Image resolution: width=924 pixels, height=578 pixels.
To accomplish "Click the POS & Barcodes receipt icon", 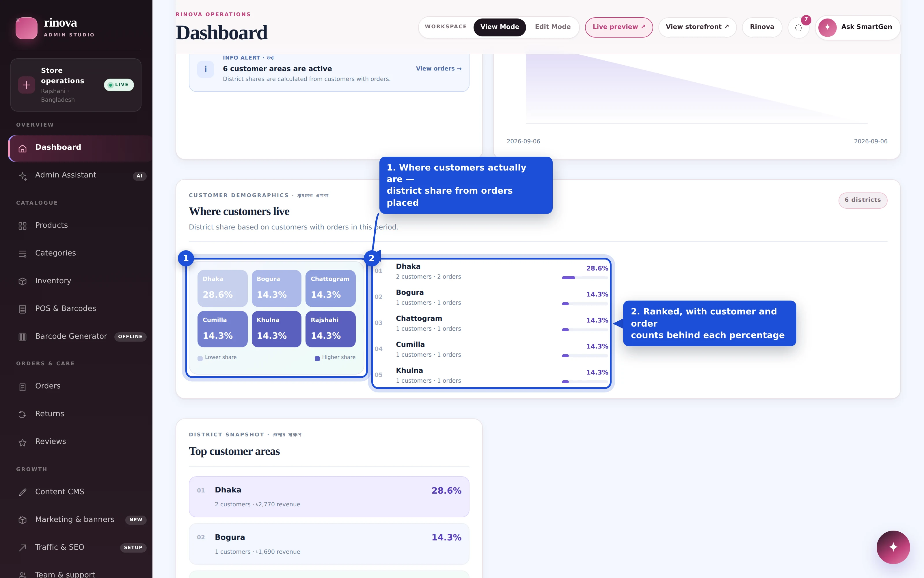I will 23,309.
